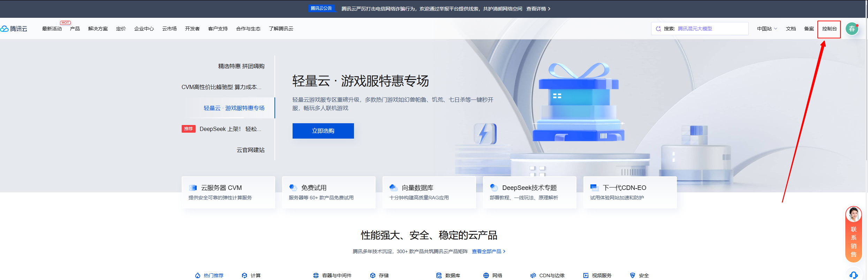Screen dimensions: 868x280
Task: Click text 服务器等 60+ 款产品免费试用
Action: point(321,198)
